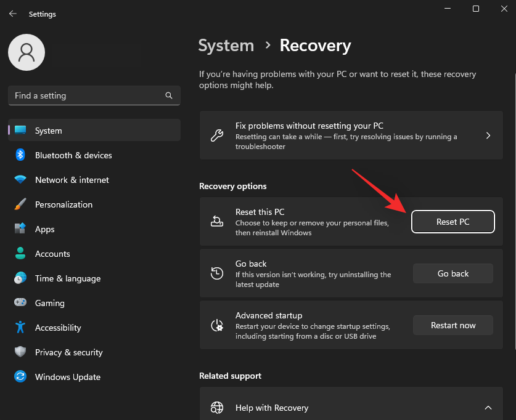Open the Accessibility settings icon
The height and width of the screenshot is (420, 516).
20,328
